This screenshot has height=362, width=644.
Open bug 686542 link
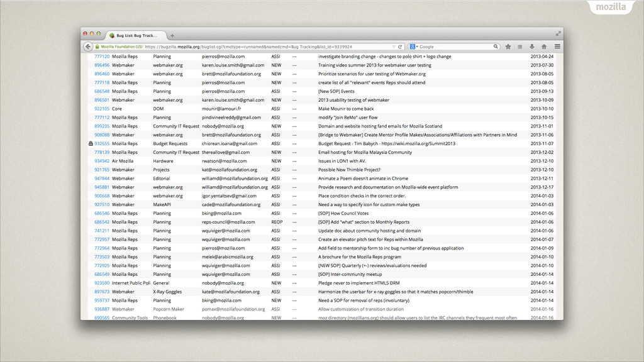[102, 222]
